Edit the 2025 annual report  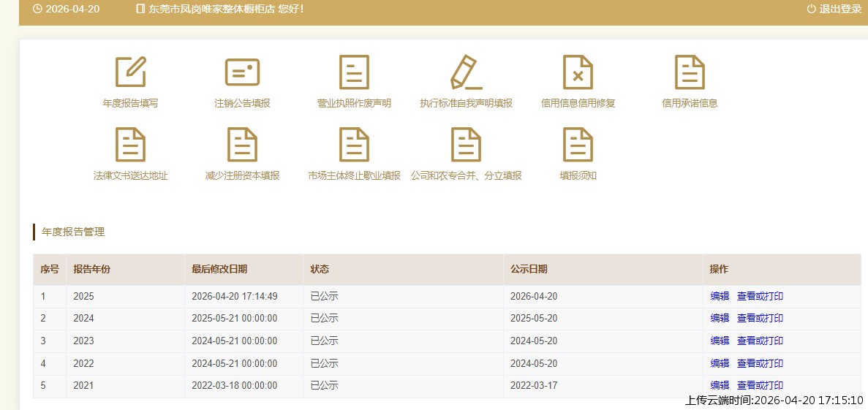coord(720,296)
